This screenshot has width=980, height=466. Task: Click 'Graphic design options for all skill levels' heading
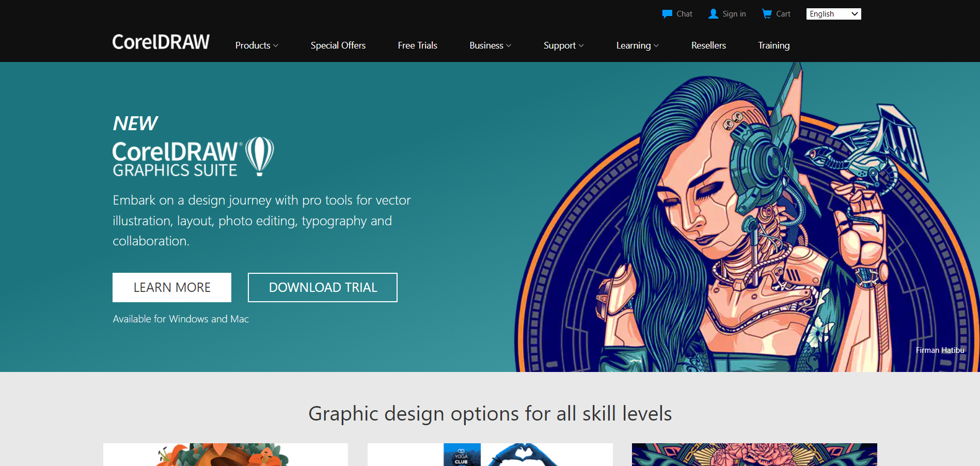490,413
